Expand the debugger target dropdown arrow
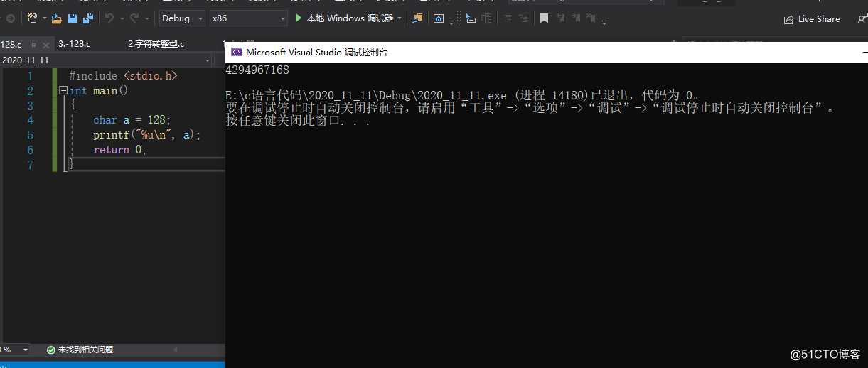This screenshot has height=368, width=868. point(400,18)
